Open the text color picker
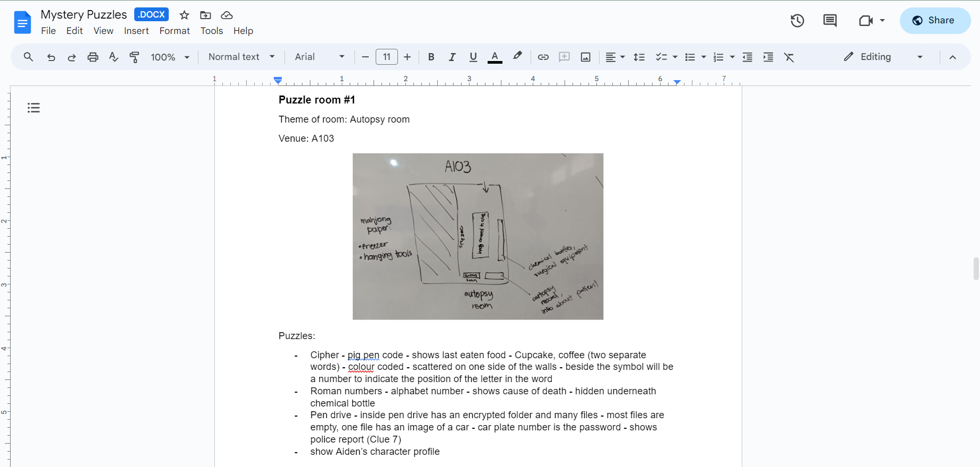The height and width of the screenshot is (467, 980). point(495,57)
